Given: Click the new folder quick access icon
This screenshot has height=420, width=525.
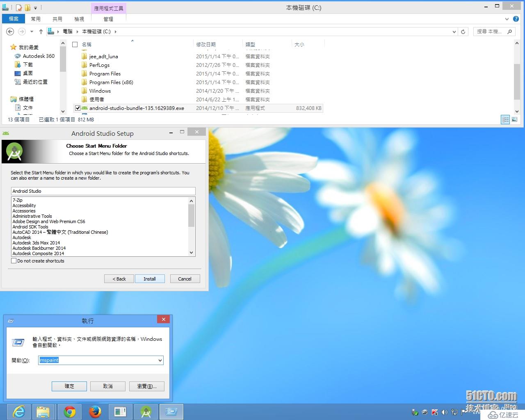Looking at the screenshot, I should (x=27, y=8).
